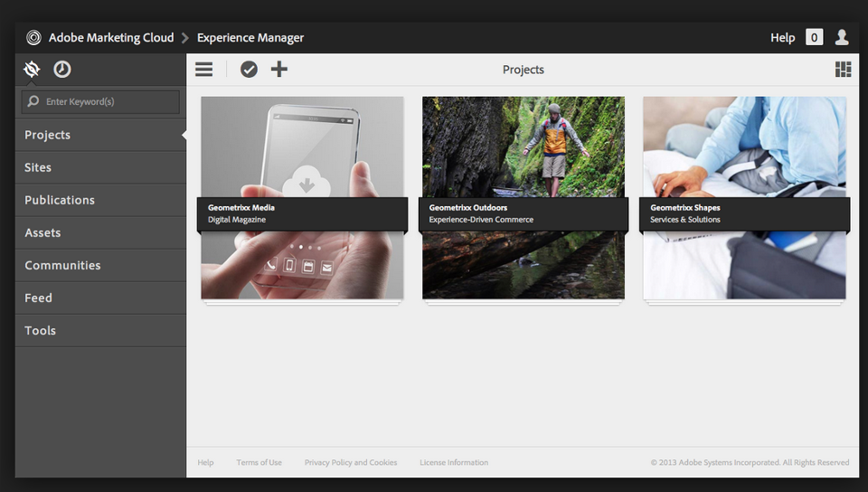Click the Adobe Marketing Cloud logo icon

point(33,38)
